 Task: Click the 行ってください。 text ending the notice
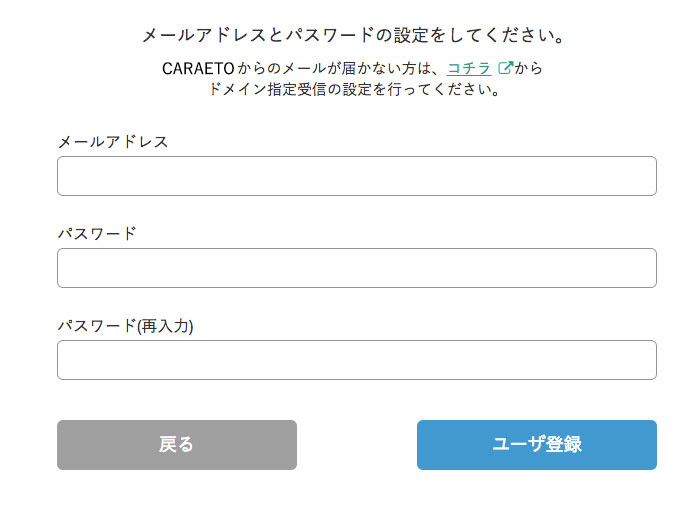[444, 89]
